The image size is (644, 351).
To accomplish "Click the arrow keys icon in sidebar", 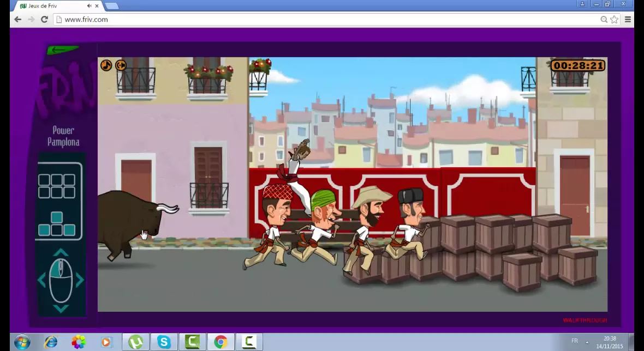I will coord(57,224).
